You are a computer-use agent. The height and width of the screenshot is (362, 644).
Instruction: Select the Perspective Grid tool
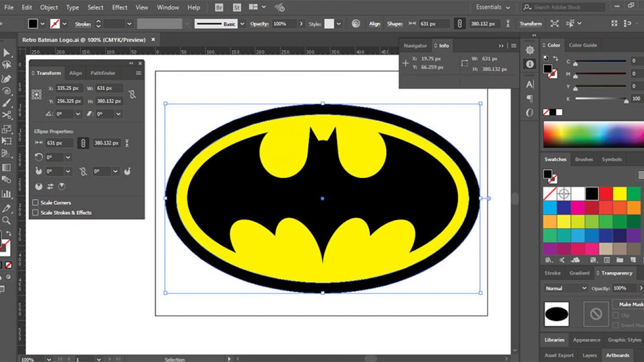coord(7,154)
